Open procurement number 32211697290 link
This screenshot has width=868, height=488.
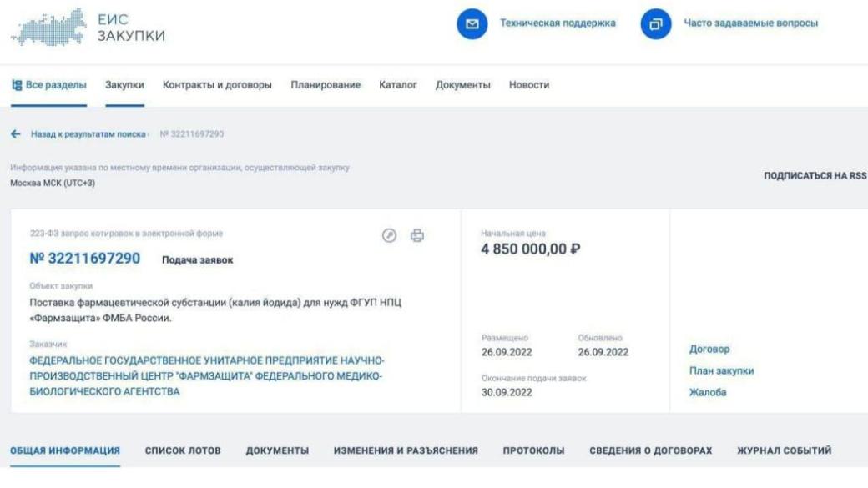[x=85, y=259]
